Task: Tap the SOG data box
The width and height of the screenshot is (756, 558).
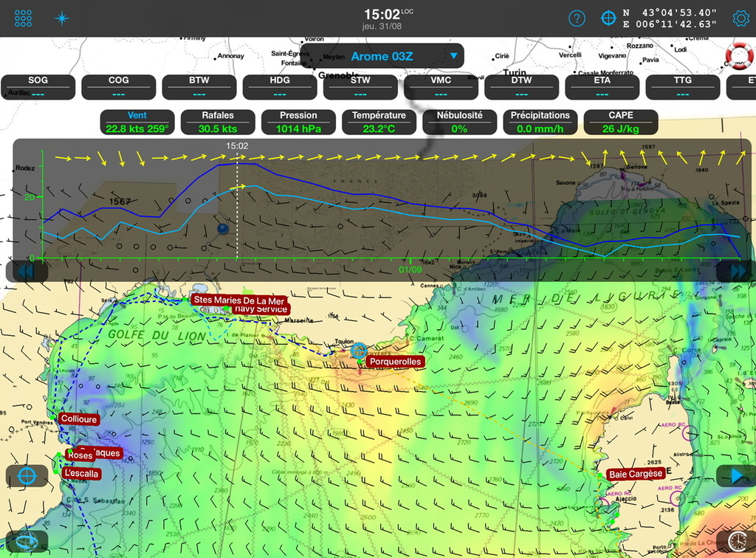Action: (x=38, y=87)
